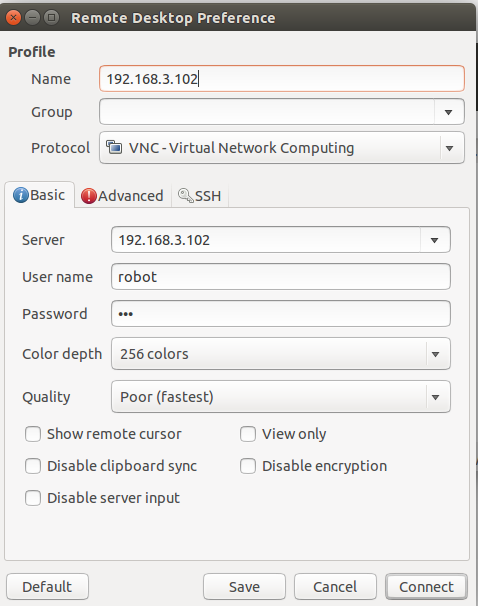Click the Password field
478x606 pixels.
(281, 314)
